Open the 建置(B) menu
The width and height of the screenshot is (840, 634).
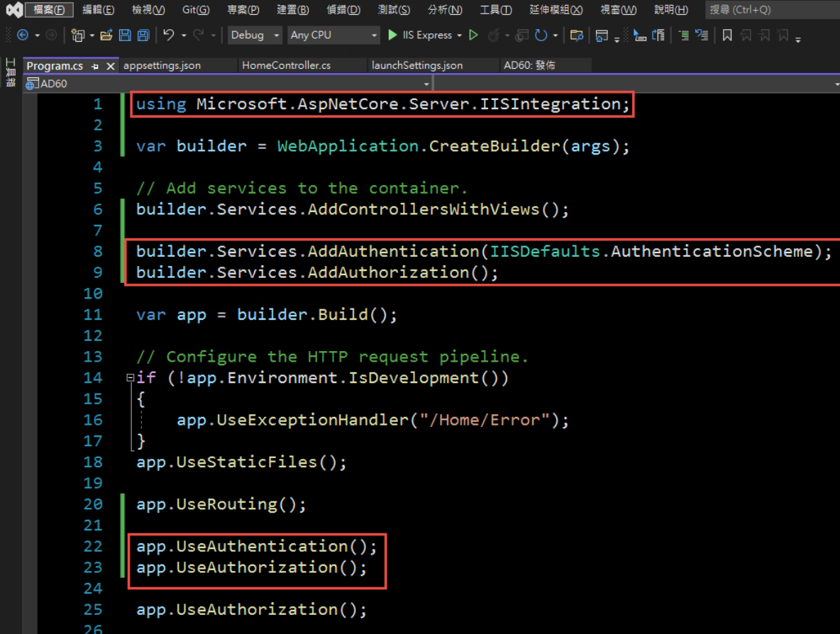coord(293,10)
